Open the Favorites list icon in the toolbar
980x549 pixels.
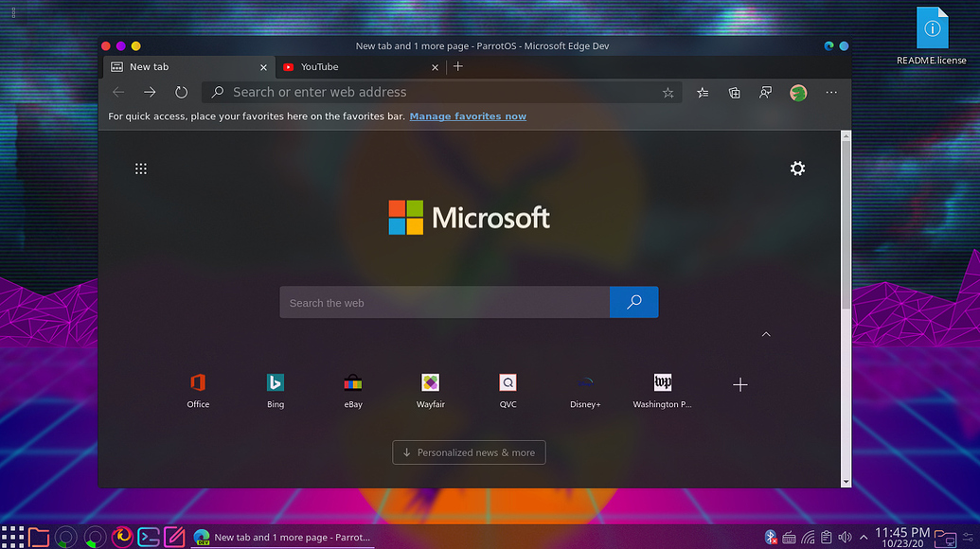(x=703, y=93)
